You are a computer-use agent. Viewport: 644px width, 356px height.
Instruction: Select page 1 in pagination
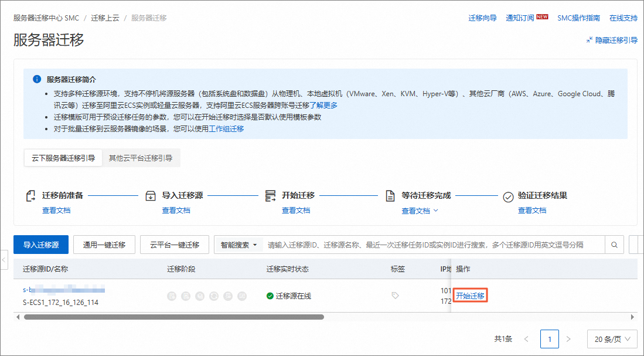click(x=550, y=339)
